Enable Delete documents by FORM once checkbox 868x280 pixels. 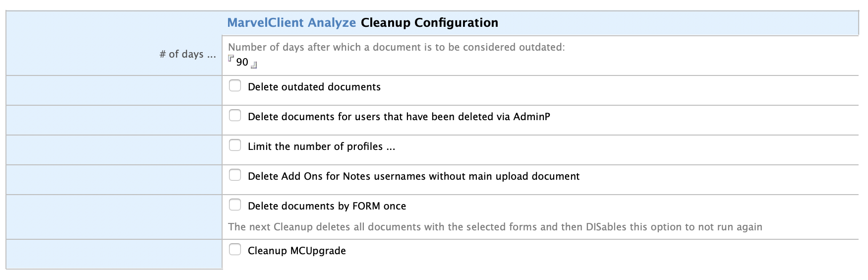click(x=235, y=205)
